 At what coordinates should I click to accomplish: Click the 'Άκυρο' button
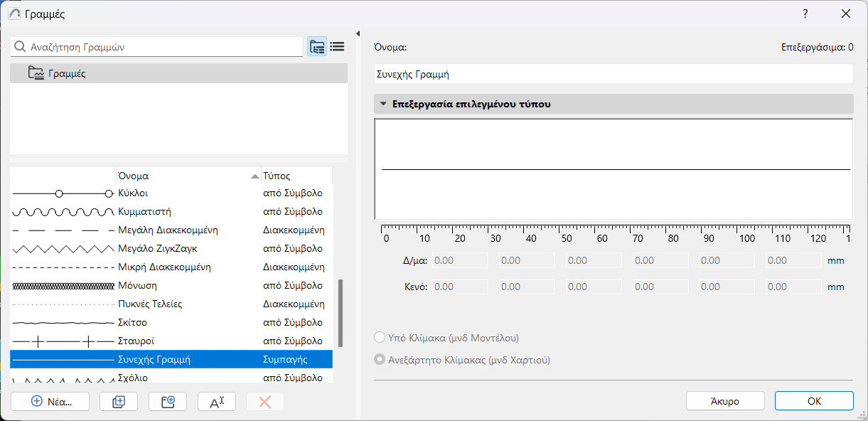pyautogui.click(x=725, y=401)
